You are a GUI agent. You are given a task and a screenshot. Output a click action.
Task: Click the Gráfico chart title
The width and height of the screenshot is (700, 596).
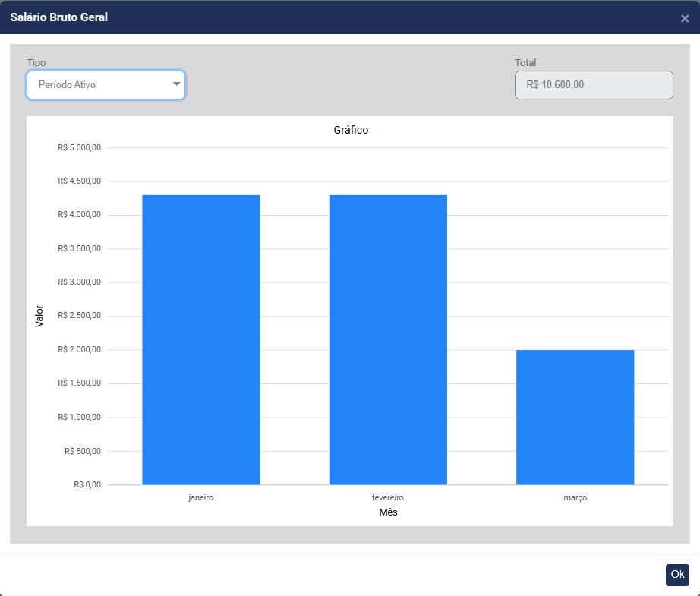[351, 130]
